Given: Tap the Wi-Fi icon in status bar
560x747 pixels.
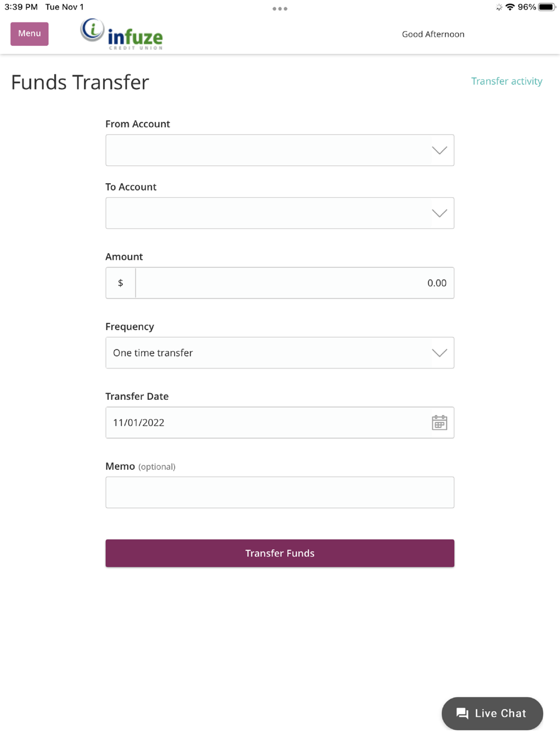Looking at the screenshot, I should click(x=510, y=7).
